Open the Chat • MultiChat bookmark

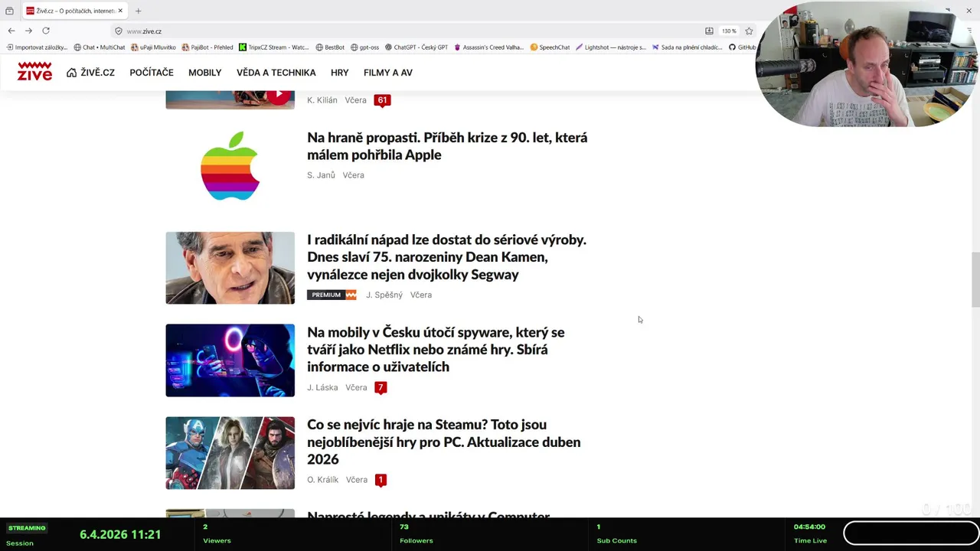tap(100, 47)
